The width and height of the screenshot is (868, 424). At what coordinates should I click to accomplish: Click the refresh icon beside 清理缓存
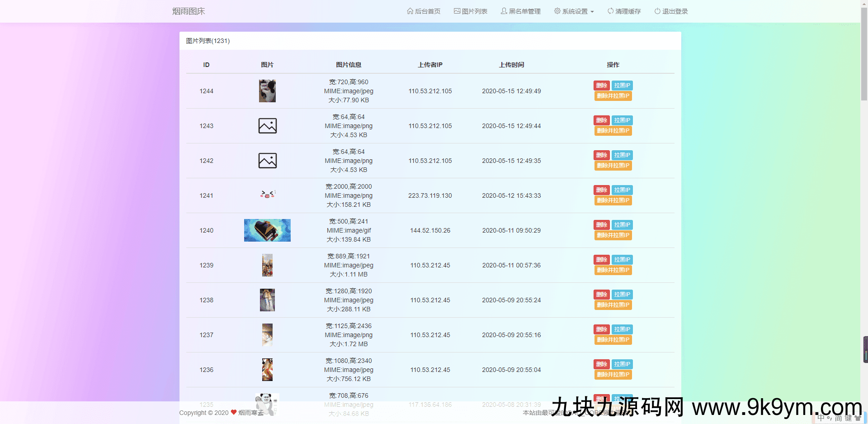(x=610, y=11)
